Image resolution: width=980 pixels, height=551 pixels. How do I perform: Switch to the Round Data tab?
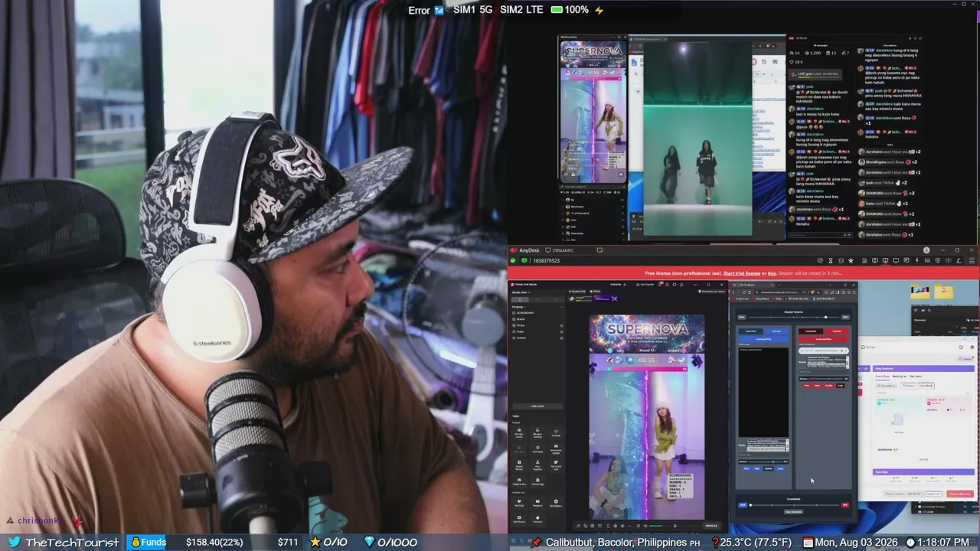click(x=882, y=376)
